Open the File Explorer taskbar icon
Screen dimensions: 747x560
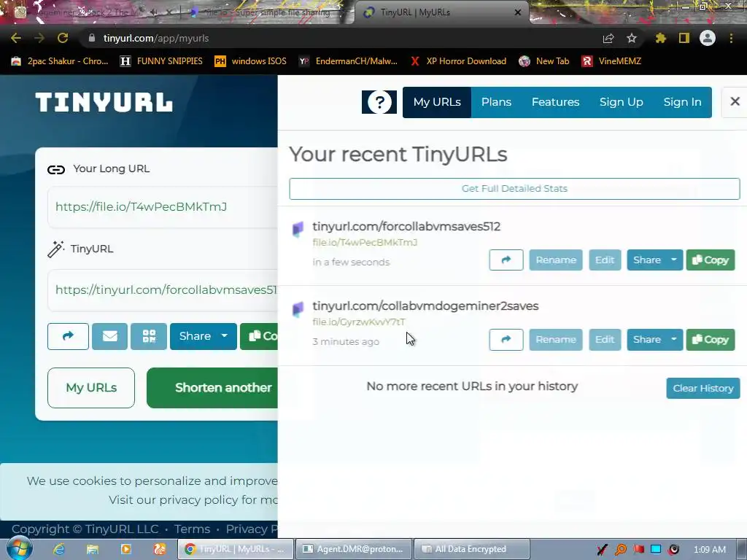click(93, 549)
